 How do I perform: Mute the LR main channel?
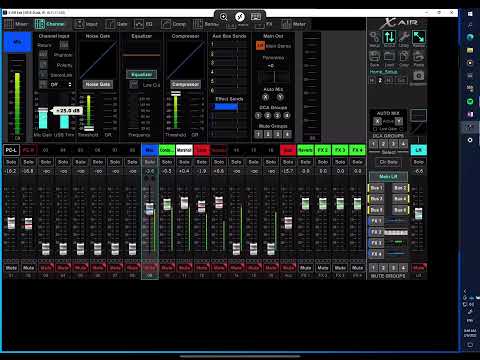pyautogui.click(x=419, y=267)
